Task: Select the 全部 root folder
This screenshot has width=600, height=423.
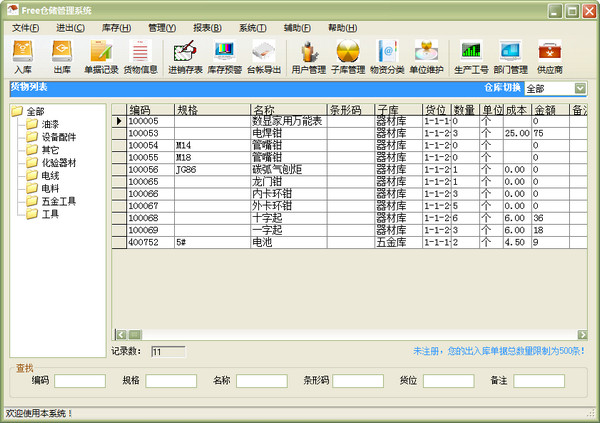Action: coord(28,111)
